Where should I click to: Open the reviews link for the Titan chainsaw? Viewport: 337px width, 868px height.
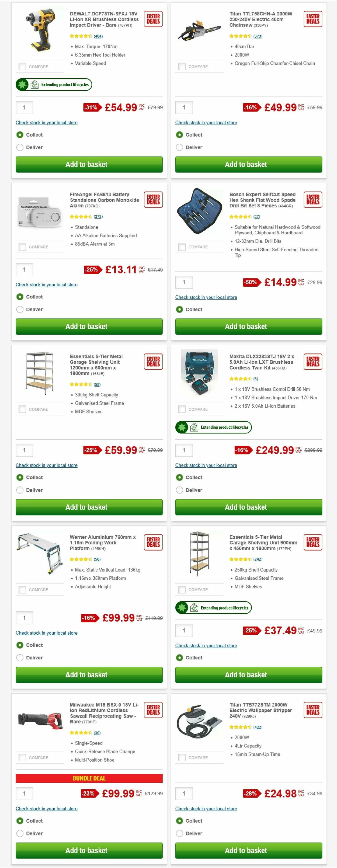coord(258,36)
